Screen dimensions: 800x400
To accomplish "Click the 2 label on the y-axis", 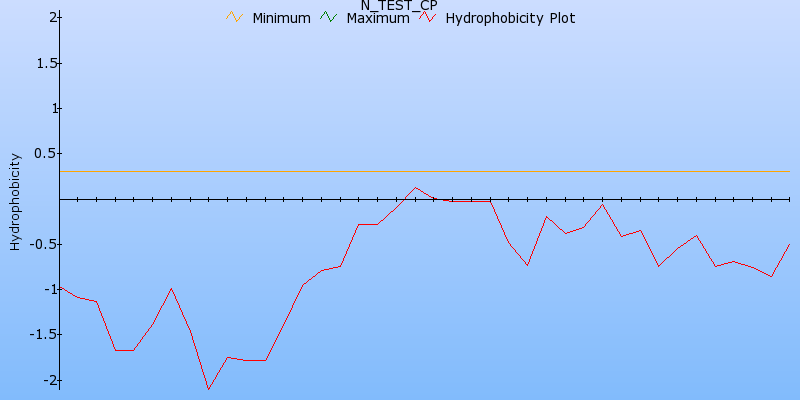I will [51, 17].
